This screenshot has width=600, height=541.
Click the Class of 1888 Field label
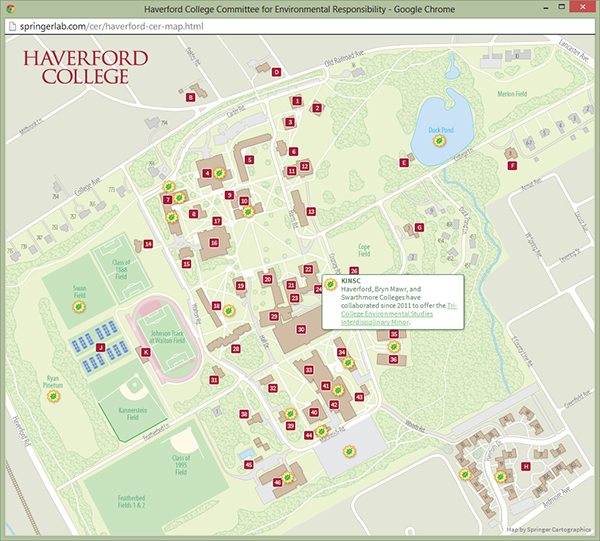click(x=121, y=269)
